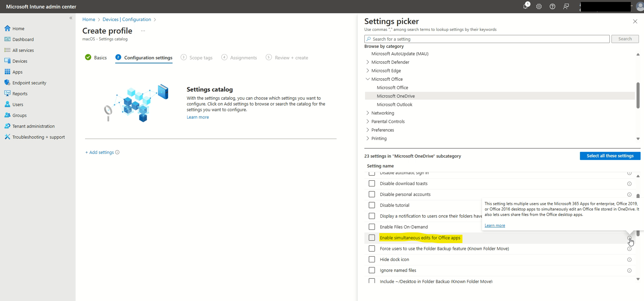Open the notifications bell icon

tap(526, 6)
